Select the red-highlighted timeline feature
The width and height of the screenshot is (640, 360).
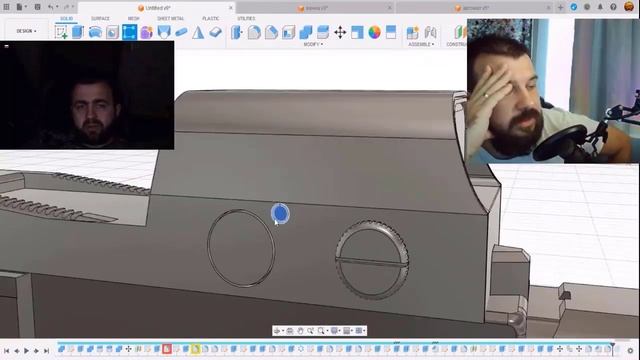167,349
